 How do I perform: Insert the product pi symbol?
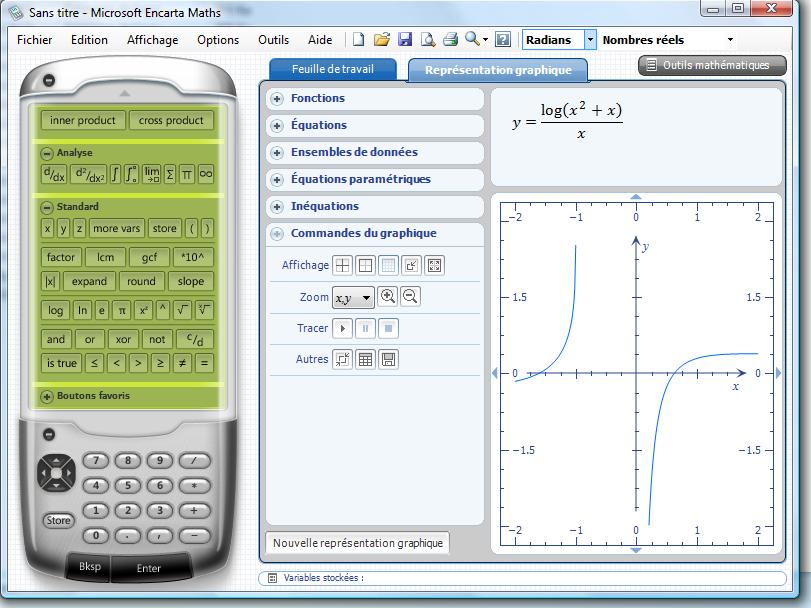pos(187,174)
